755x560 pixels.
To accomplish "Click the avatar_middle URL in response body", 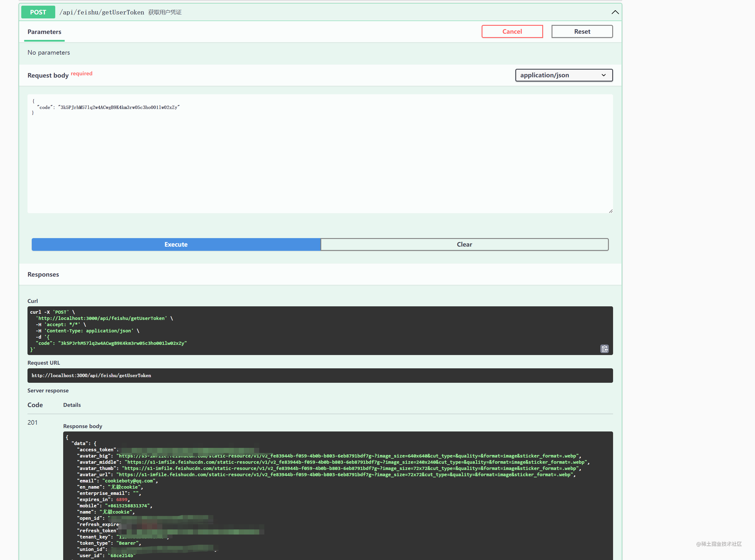I will pos(356,462).
